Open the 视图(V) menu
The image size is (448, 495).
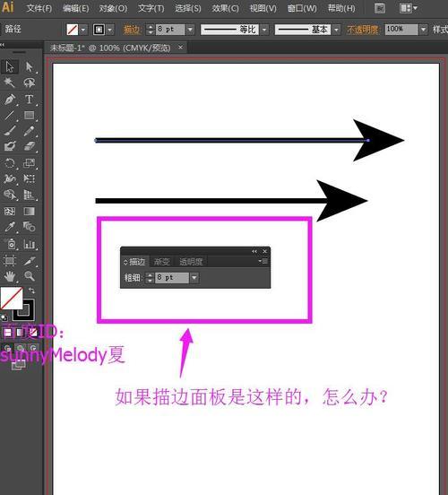pos(263,8)
